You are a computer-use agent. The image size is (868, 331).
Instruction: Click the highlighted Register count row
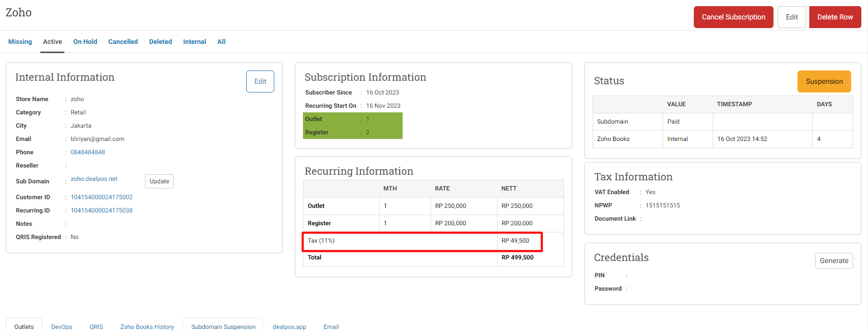point(353,132)
